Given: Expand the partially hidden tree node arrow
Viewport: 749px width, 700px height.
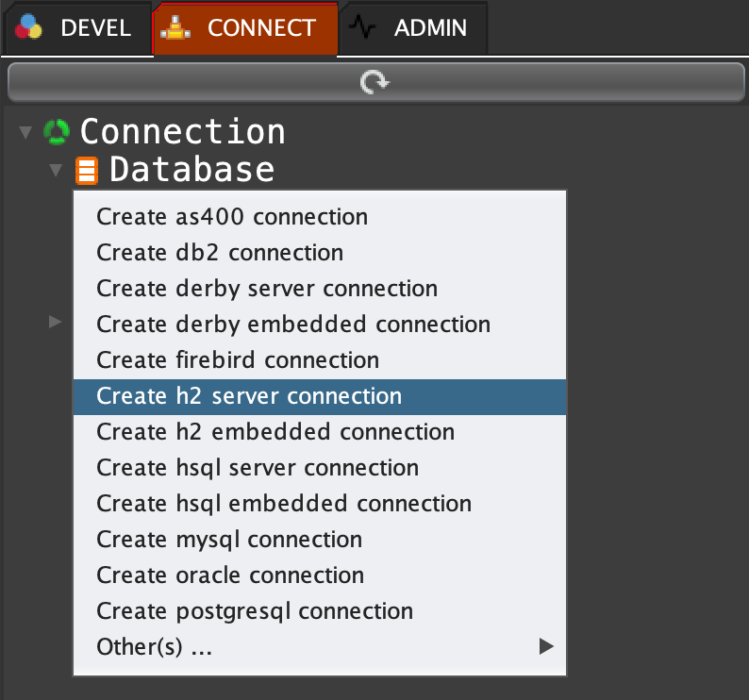Looking at the screenshot, I should tap(56, 323).
